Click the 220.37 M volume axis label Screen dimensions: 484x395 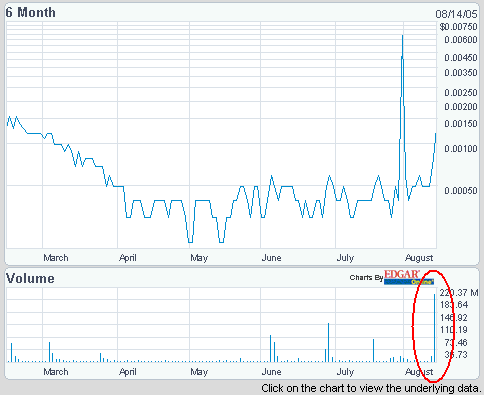459,293
